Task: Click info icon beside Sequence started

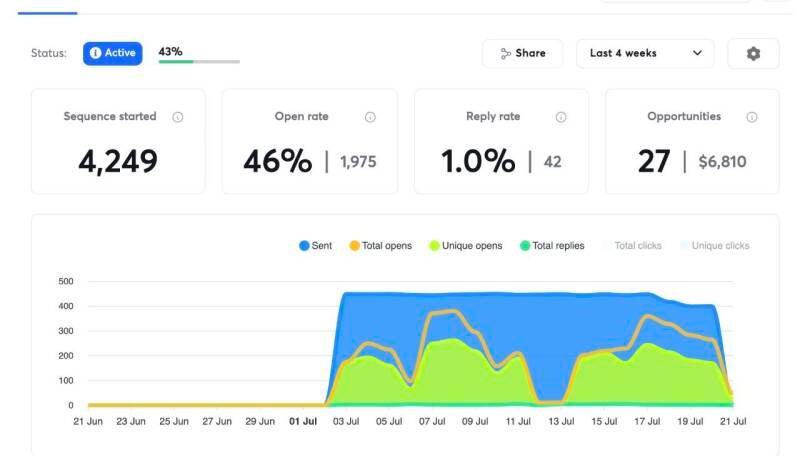Action: 178,117
